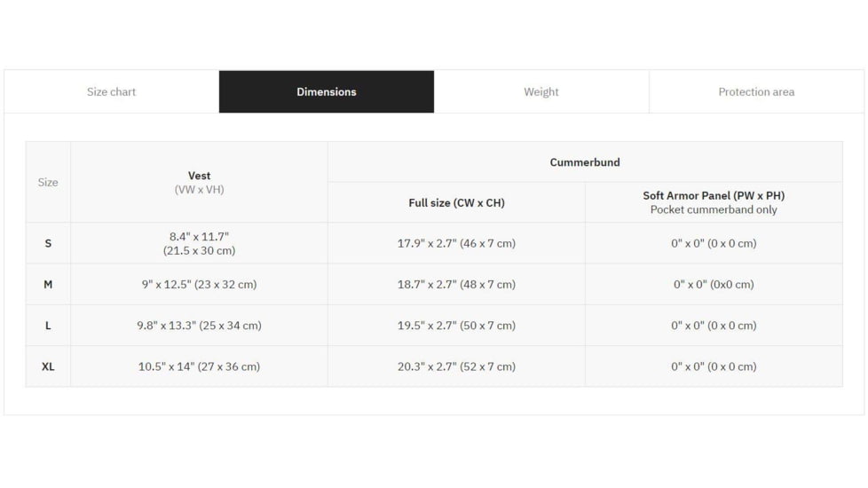The width and height of the screenshot is (868, 488).
Task: Show the Protection area tab
Action: coord(756,91)
